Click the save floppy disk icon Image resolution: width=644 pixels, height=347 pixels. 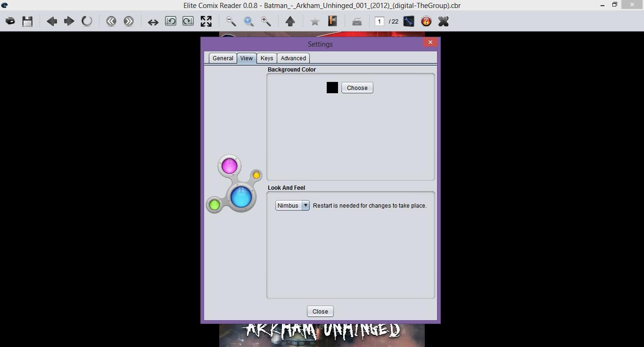(x=27, y=21)
